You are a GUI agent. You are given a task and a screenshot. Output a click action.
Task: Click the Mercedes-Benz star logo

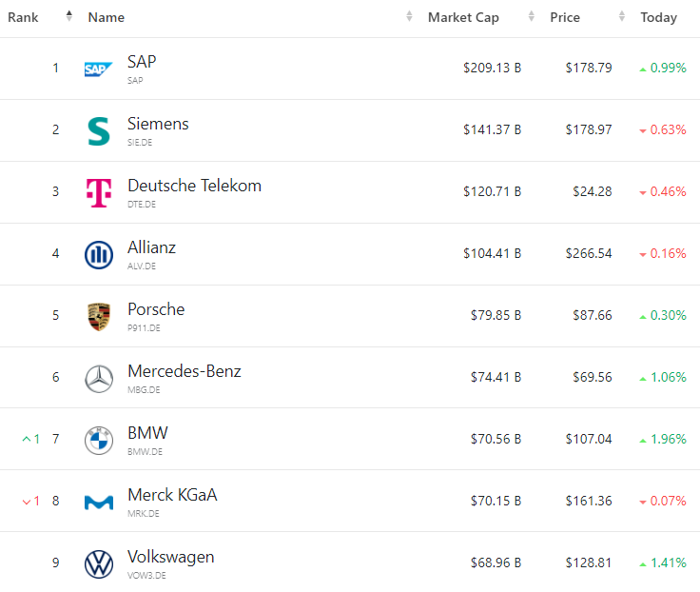click(98, 378)
